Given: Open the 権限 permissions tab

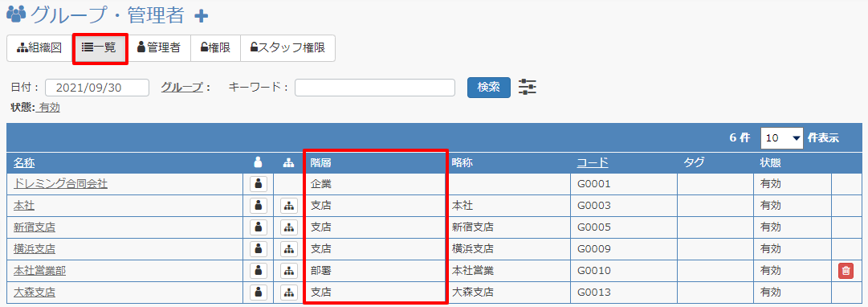Looking at the screenshot, I should tap(215, 48).
